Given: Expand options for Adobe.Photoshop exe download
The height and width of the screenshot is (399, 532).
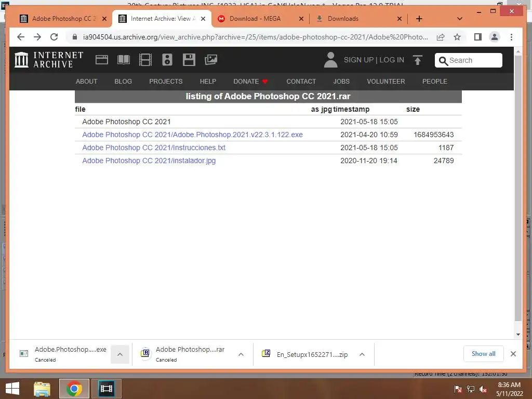Looking at the screenshot, I should (120, 354).
